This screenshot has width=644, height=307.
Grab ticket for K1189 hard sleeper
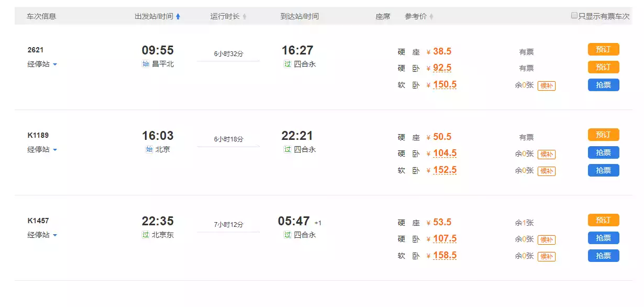coord(603,153)
